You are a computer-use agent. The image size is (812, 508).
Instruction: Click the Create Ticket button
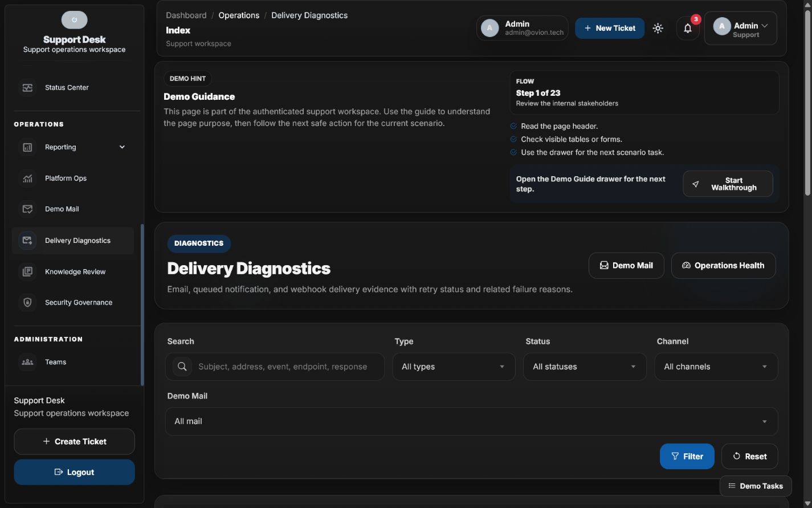74,442
